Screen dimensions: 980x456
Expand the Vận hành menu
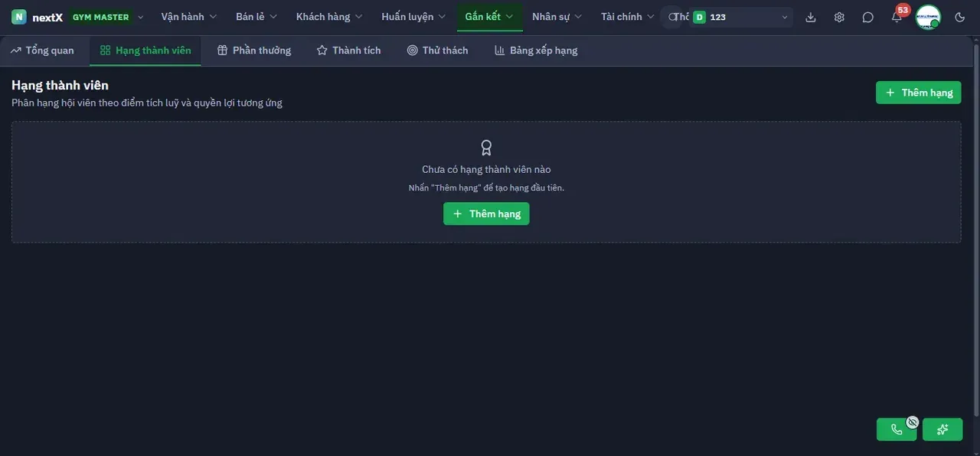click(189, 17)
